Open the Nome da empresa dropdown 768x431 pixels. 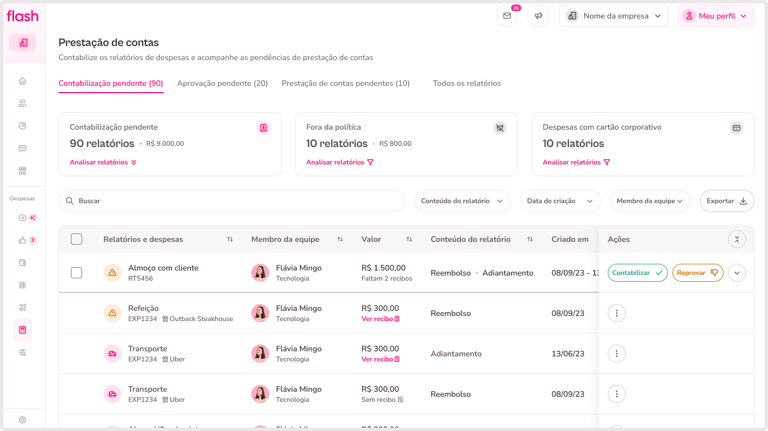pos(614,16)
